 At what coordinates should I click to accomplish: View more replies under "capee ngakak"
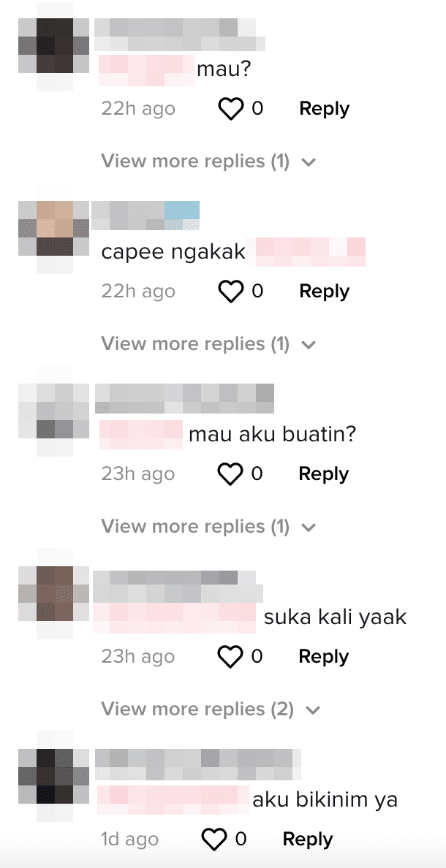point(208,344)
